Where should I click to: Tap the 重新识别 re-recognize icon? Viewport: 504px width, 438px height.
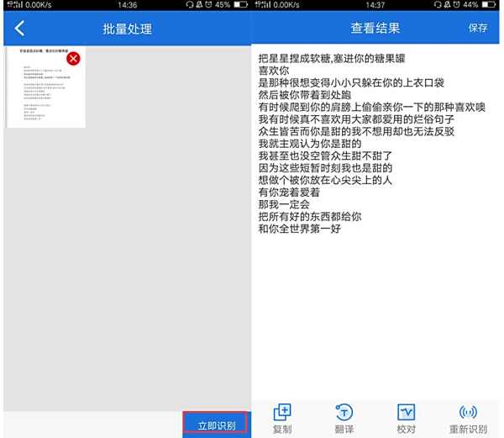[469, 419]
